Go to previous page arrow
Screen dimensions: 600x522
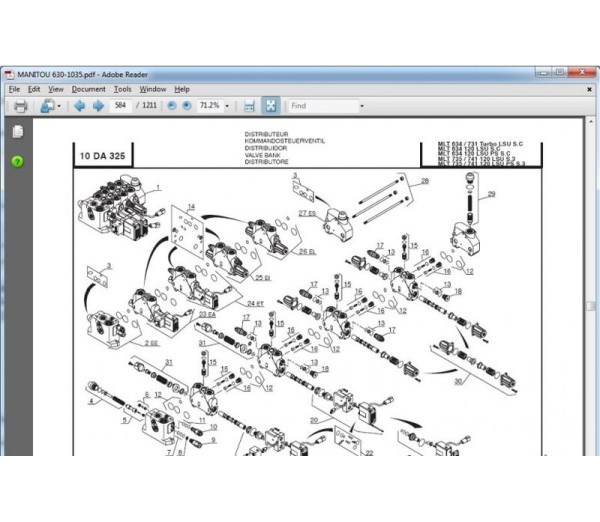point(79,106)
